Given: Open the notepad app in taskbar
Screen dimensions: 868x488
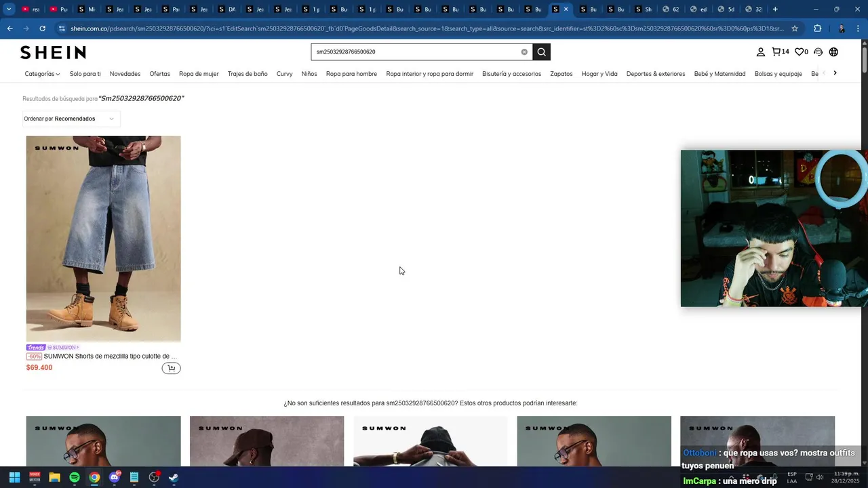Looking at the screenshot, I should [x=134, y=477].
